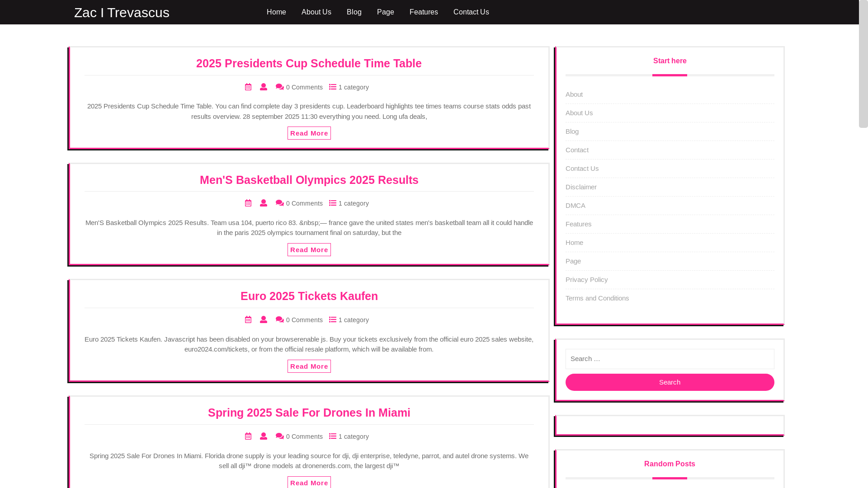Go to Blog in the top navigation

[354, 12]
